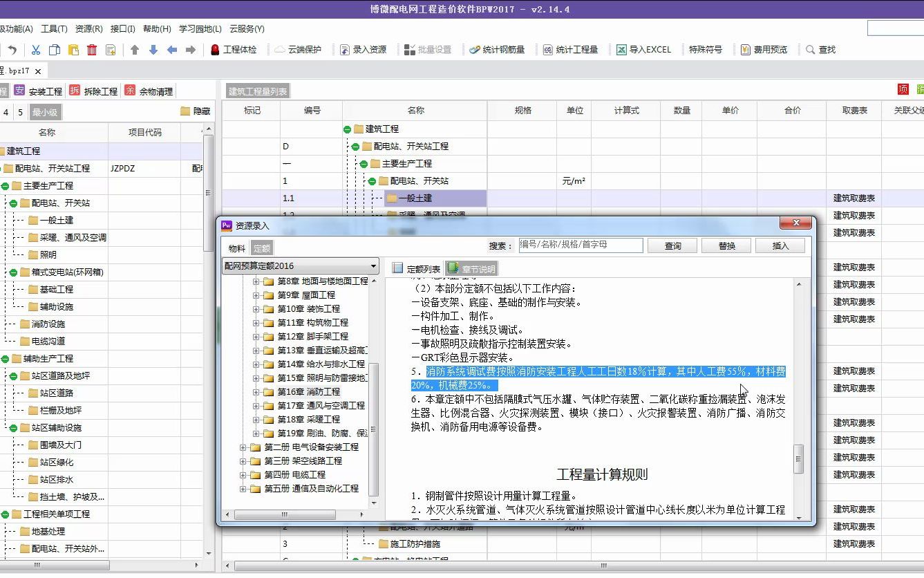Viewport: 924px width, 578px height.
Task: Open 余物清理 function
Action: [x=148, y=90]
